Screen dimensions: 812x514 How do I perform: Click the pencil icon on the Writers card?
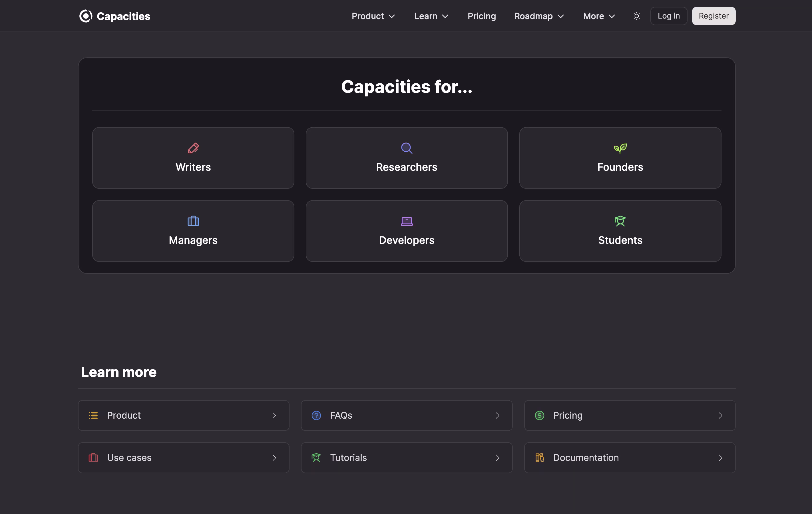pos(193,148)
